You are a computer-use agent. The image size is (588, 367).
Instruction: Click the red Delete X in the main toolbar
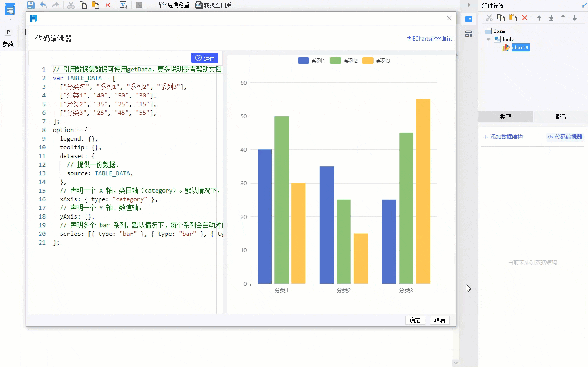pyautogui.click(x=108, y=5)
